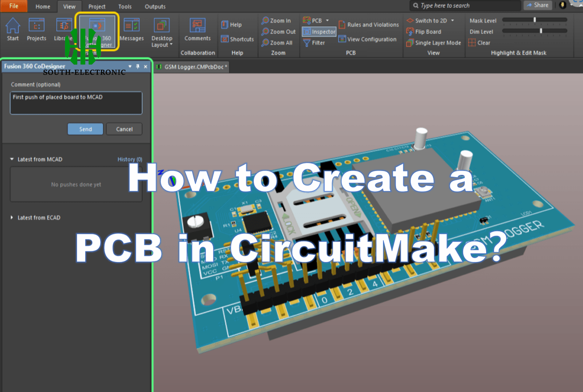Open the Filter panel
The height and width of the screenshot is (392, 583).
tap(314, 43)
